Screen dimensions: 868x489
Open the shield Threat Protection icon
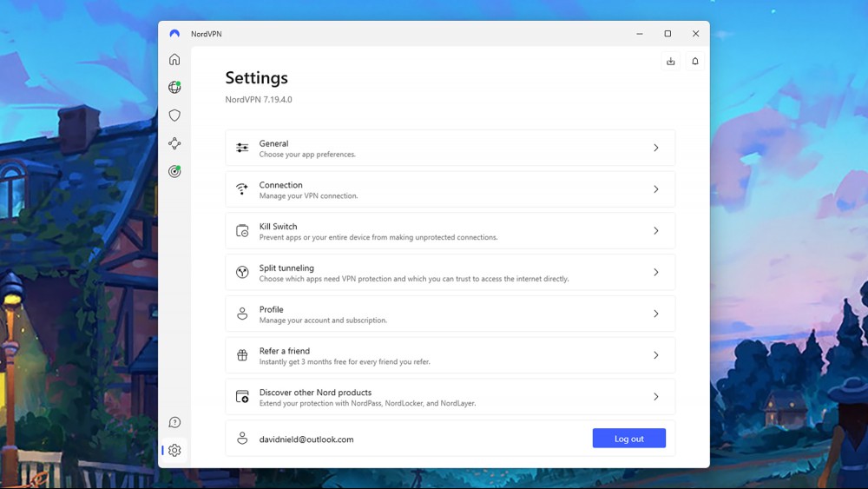(x=174, y=116)
